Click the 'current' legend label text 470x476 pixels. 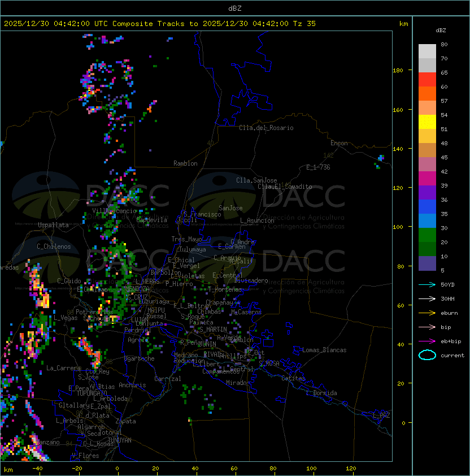click(452, 356)
